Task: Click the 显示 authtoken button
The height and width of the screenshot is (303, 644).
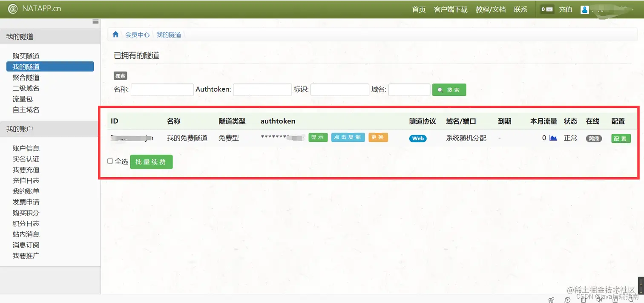Action: pos(318,137)
